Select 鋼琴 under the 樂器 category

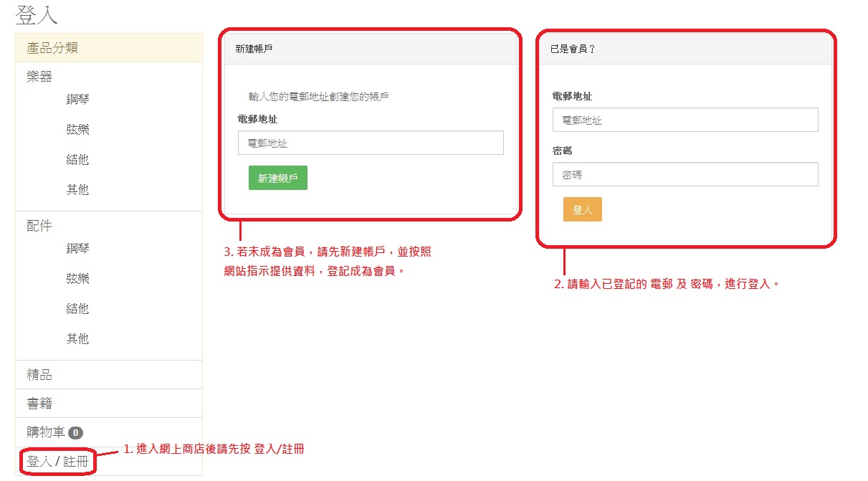(77, 100)
